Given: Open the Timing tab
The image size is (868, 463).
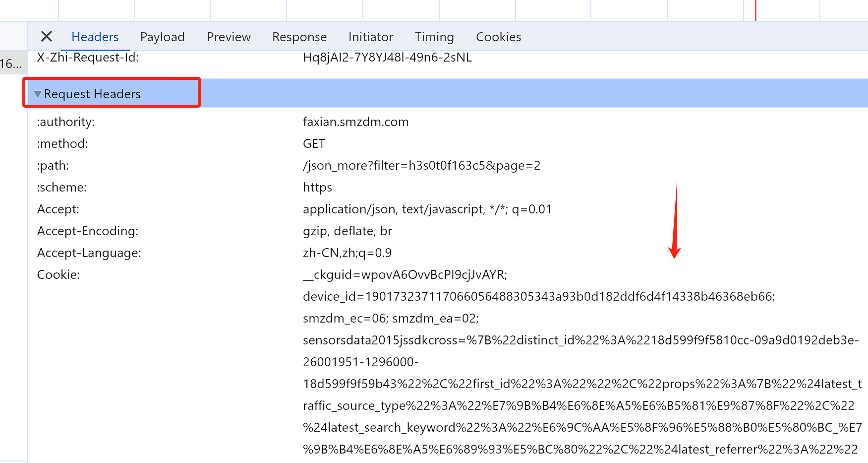Looking at the screenshot, I should point(434,37).
